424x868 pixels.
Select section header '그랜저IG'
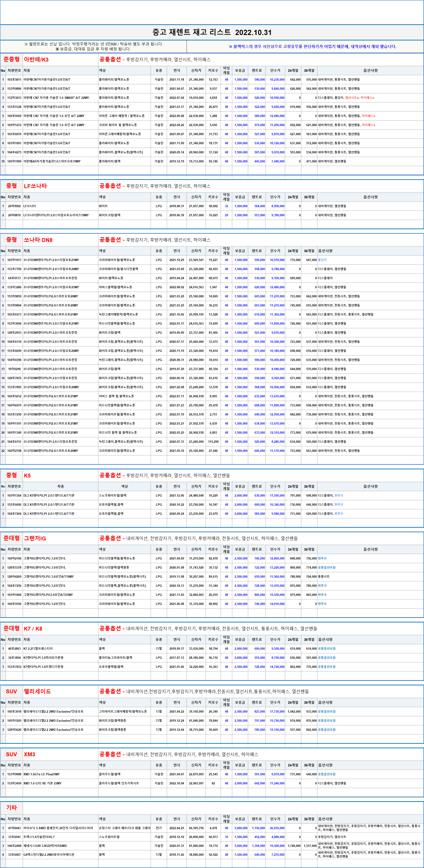click(x=35, y=538)
